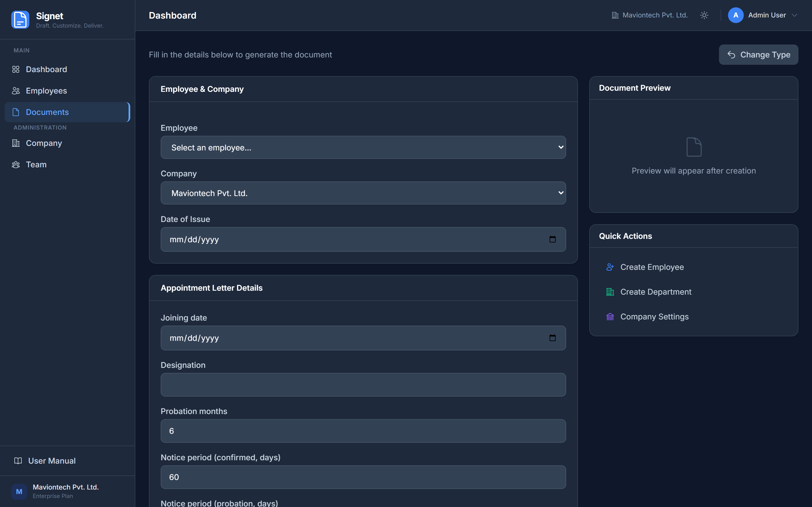
Task: Click the Signet logo icon
Action: click(20, 20)
